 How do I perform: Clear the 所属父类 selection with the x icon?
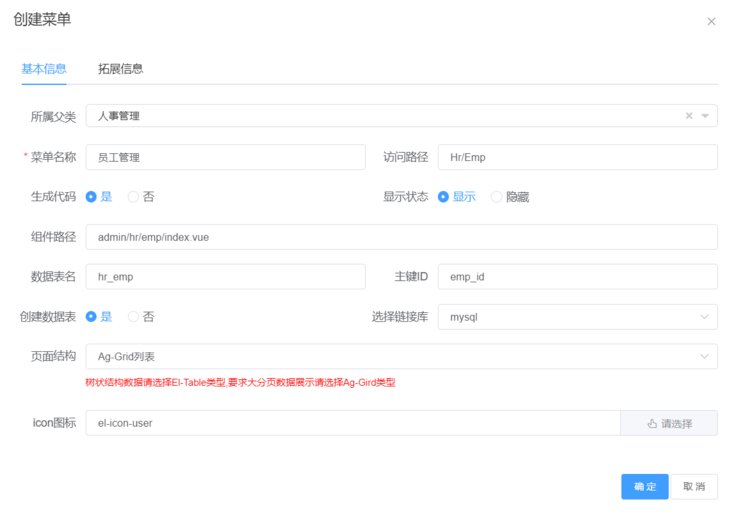point(689,116)
